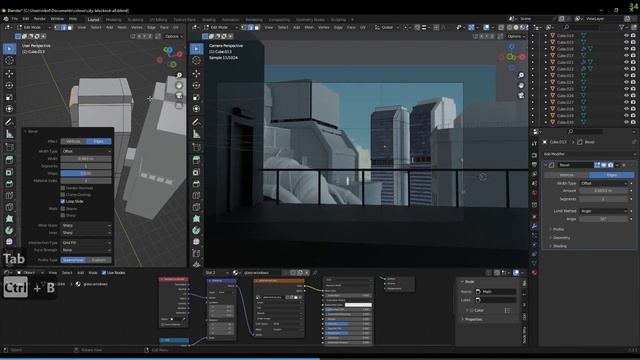Choose Custom profile type
Screen dimensions: 640x360
[99, 260]
